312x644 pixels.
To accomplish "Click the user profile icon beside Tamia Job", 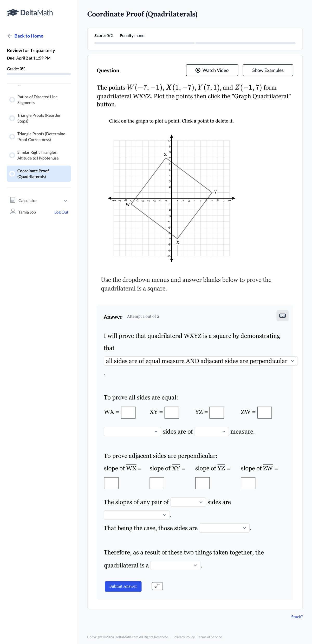I will coord(12,212).
